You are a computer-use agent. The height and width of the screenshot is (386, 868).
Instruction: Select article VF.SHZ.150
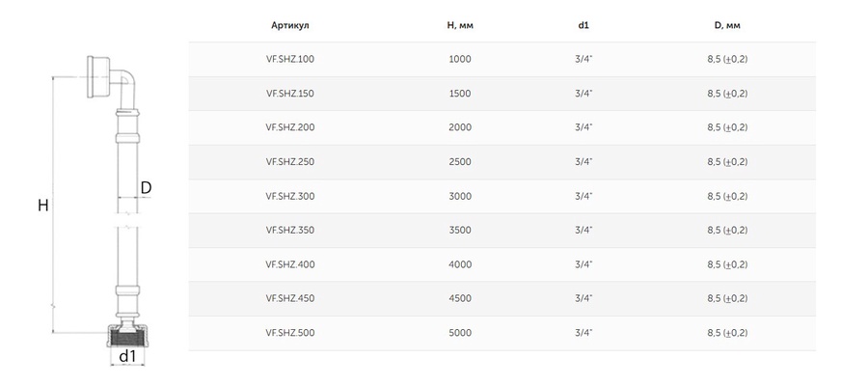[290, 94]
